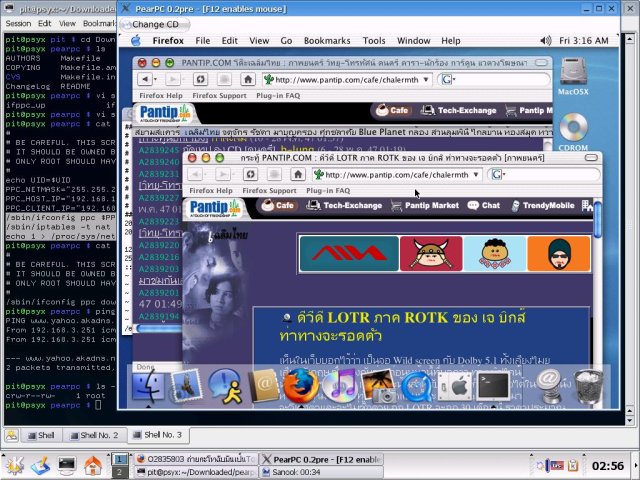Viewport: 640px width, 480px height.
Task: Click topic link A2839245 in rear window
Action: click(159, 150)
